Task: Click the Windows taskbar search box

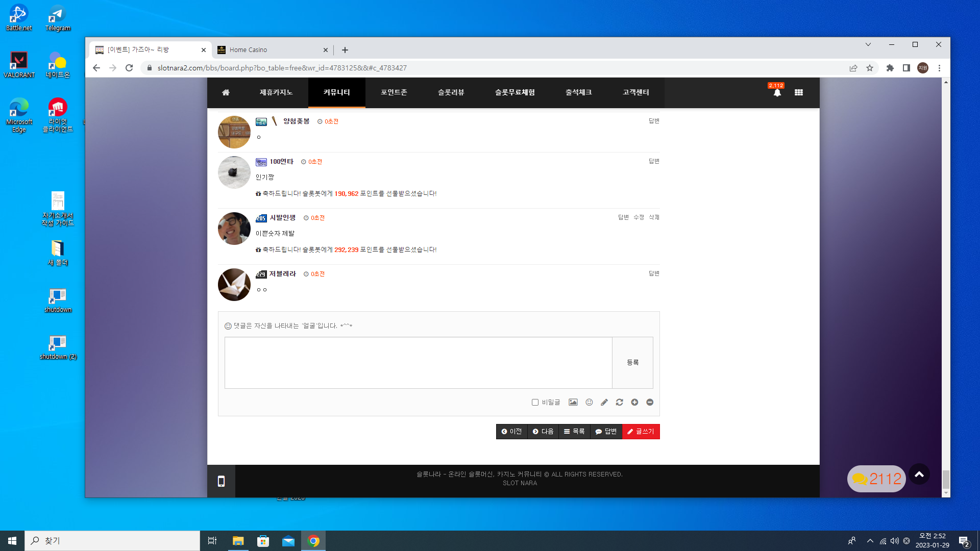Action: pos(112,541)
